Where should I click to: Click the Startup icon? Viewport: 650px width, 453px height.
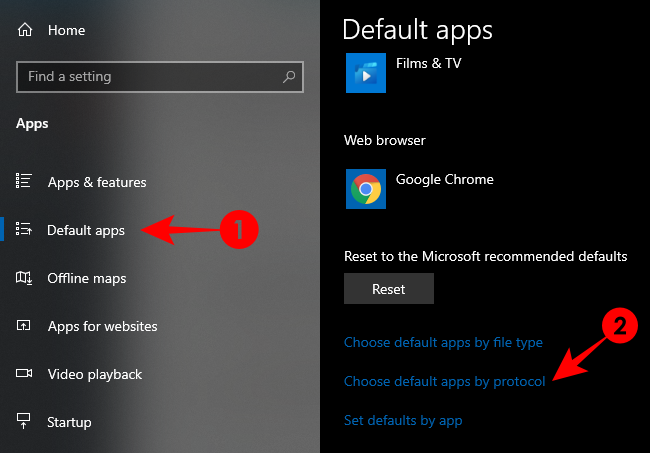point(25,422)
